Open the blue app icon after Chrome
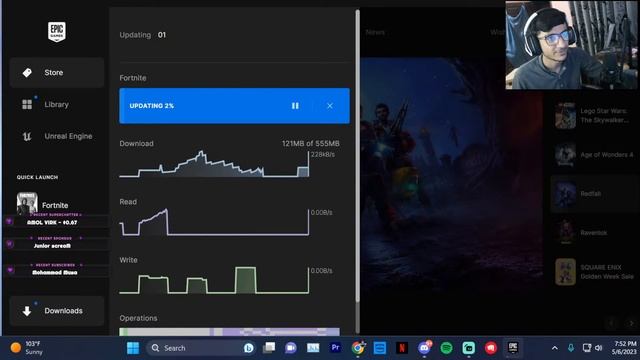 click(x=380, y=348)
